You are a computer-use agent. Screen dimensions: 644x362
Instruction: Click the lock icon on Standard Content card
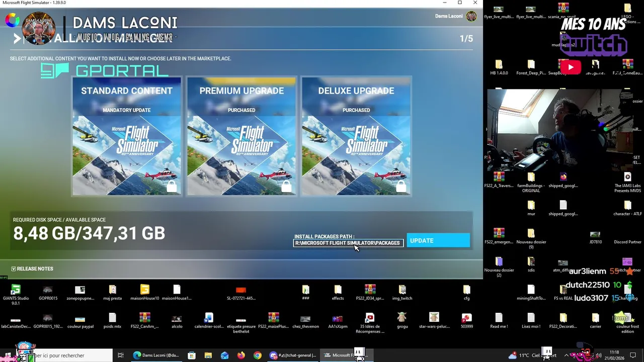pyautogui.click(x=172, y=187)
